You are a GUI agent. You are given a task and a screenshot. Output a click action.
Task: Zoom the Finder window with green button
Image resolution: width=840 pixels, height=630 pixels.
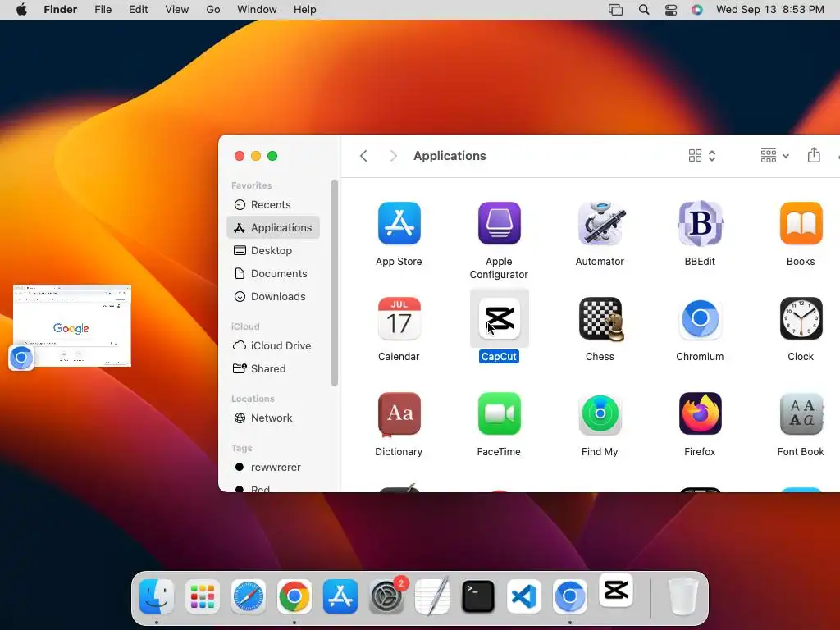272,156
